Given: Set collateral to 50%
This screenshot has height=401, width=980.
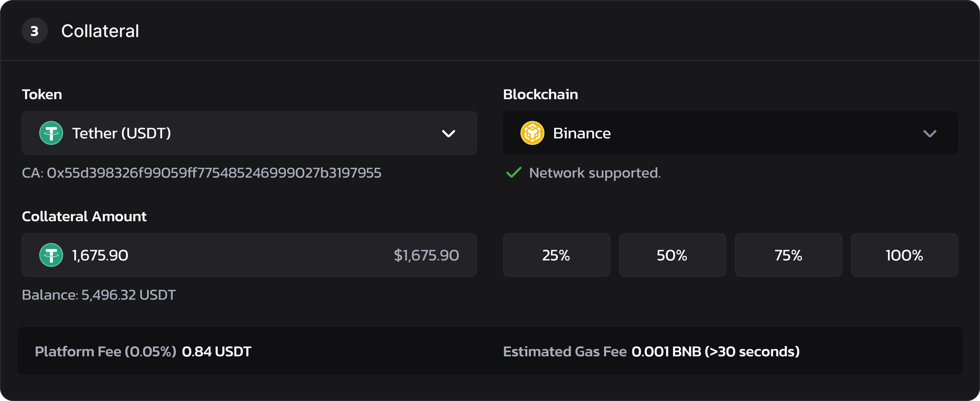Looking at the screenshot, I should (672, 255).
